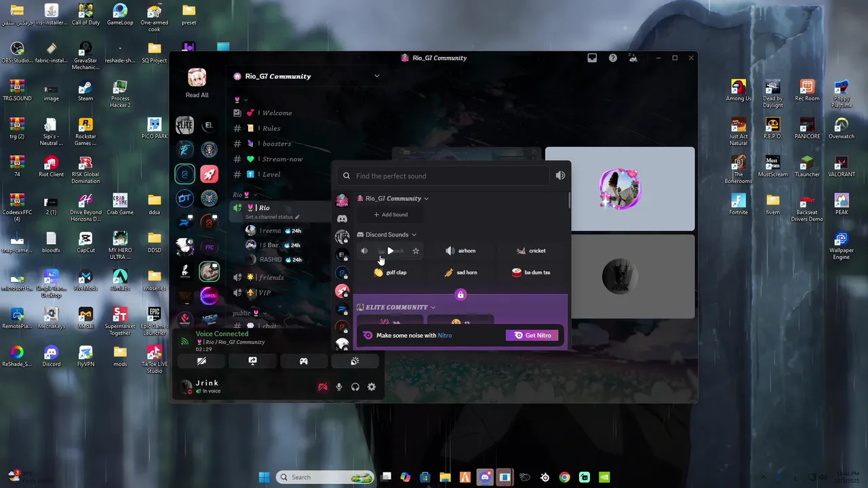Click Set a channel status
868x488 pixels.
(x=272, y=217)
